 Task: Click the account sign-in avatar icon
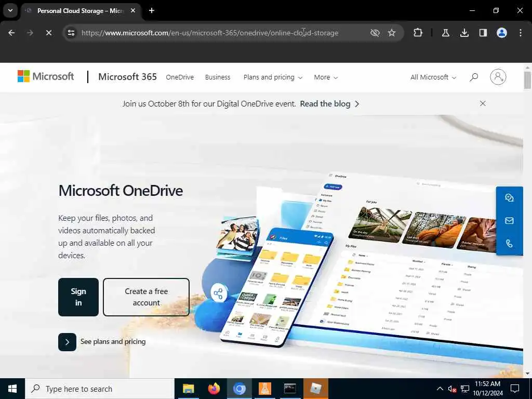[498, 77]
